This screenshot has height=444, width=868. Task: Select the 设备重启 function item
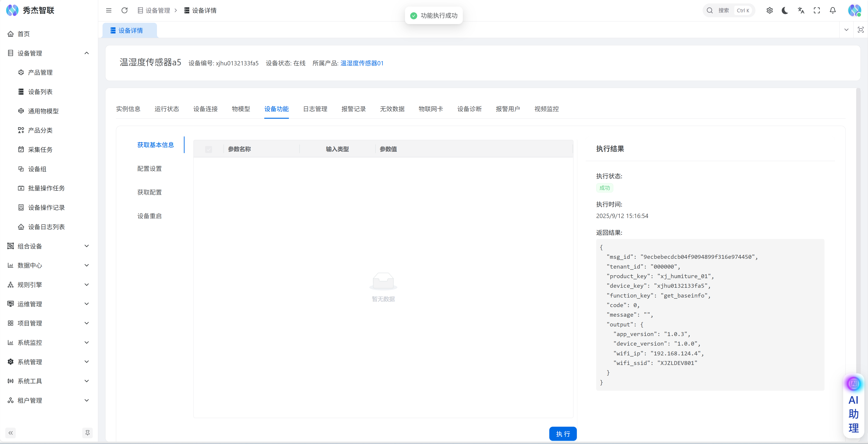pos(149,216)
